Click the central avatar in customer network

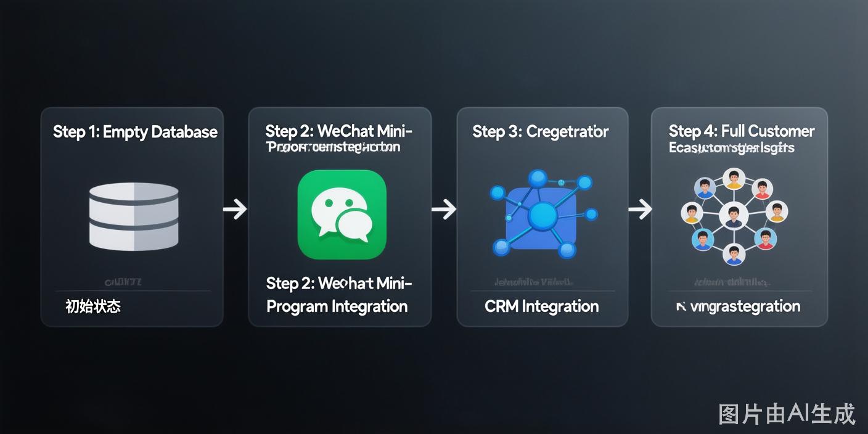(734, 215)
